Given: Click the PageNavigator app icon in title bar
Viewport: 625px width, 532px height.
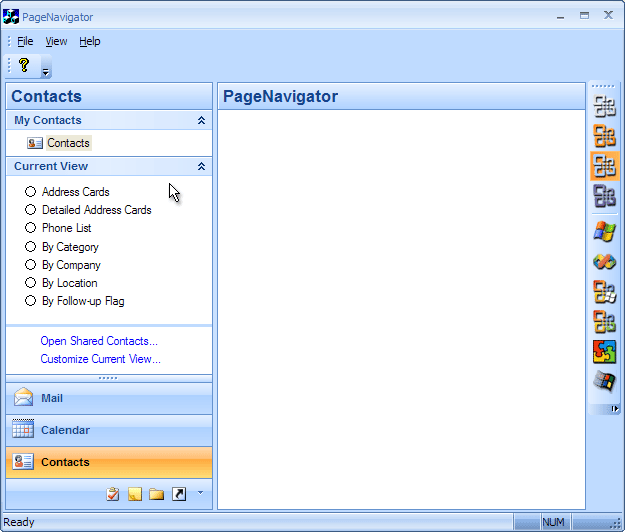Looking at the screenshot, I should click(x=11, y=16).
